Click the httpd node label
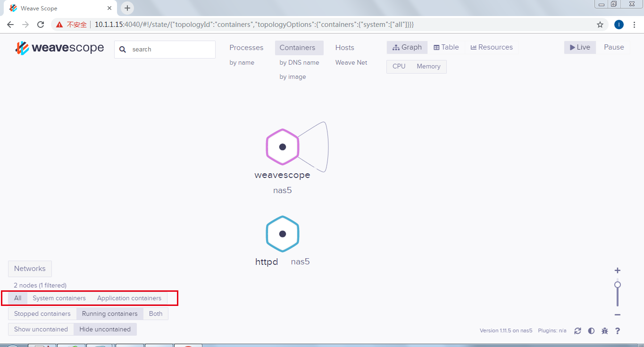 (267, 262)
